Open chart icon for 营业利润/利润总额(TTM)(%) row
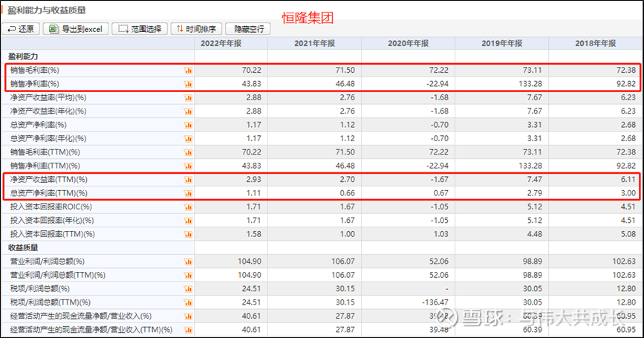 pos(188,275)
